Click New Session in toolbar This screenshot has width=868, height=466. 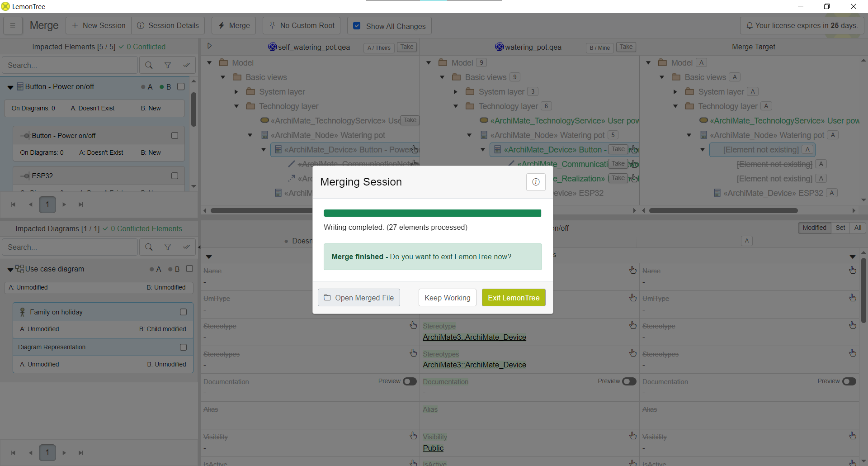coord(99,26)
